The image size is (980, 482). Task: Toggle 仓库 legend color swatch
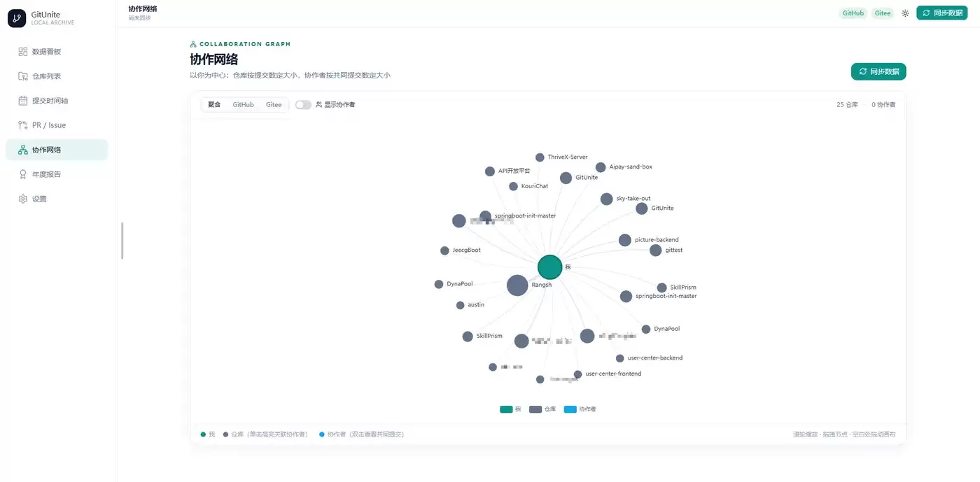click(x=536, y=409)
